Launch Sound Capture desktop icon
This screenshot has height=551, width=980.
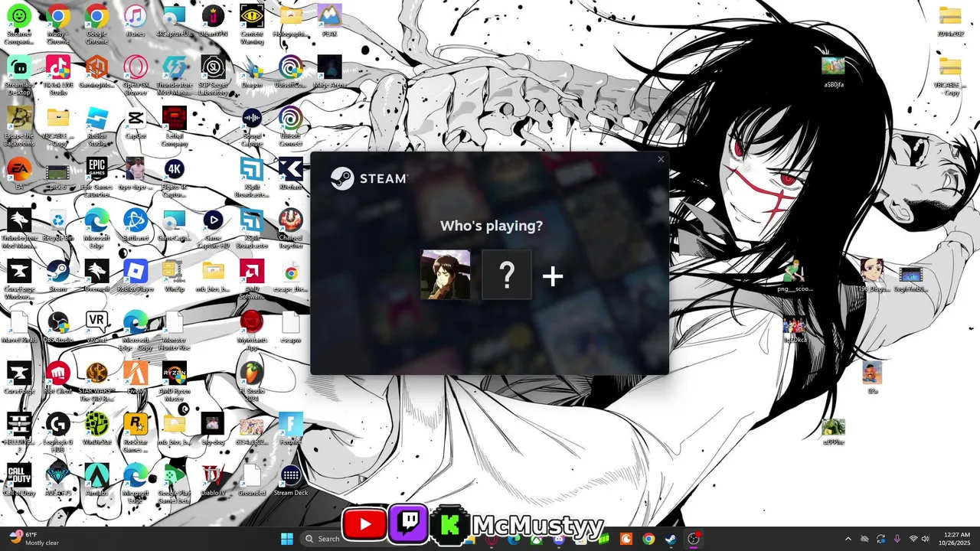pos(252,127)
